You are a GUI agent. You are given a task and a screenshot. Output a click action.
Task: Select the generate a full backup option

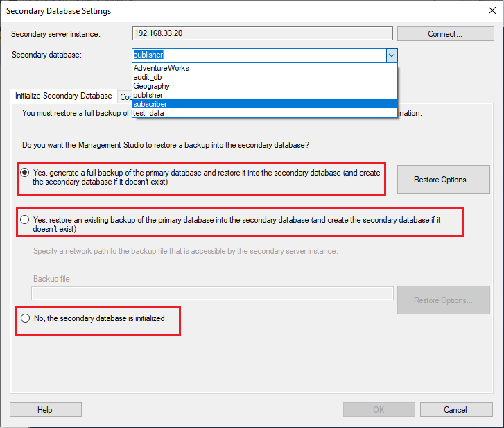26,172
